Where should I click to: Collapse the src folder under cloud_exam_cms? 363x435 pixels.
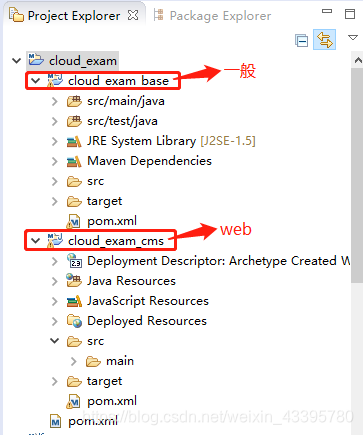click(x=55, y=341)
